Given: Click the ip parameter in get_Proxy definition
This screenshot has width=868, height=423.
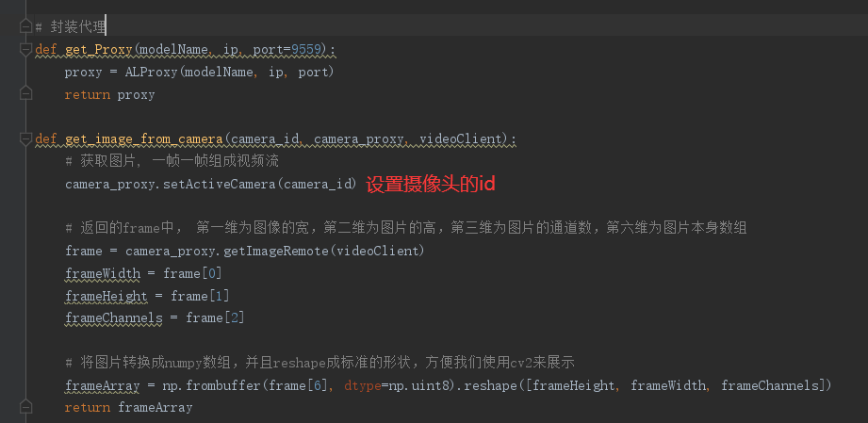Looking at the screenshot, I should pyautogui.click(x=231, y=50).
